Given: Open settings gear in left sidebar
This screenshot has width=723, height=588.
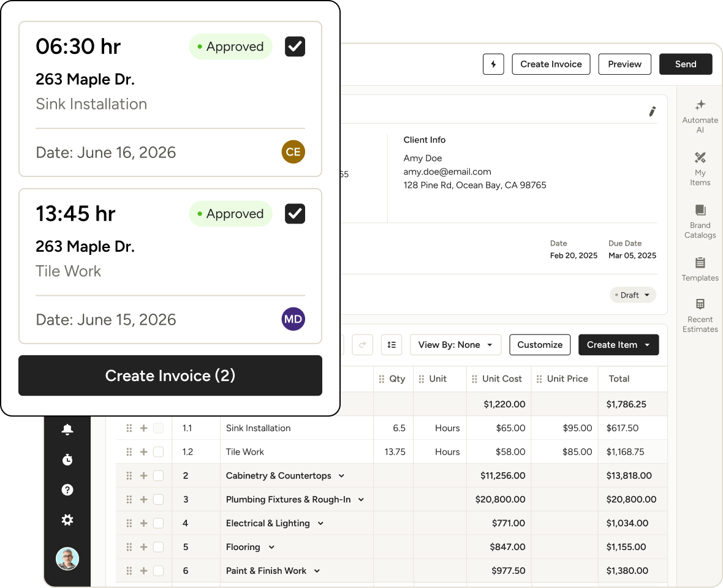Looking at the screenshot, I should coord(67,520).
